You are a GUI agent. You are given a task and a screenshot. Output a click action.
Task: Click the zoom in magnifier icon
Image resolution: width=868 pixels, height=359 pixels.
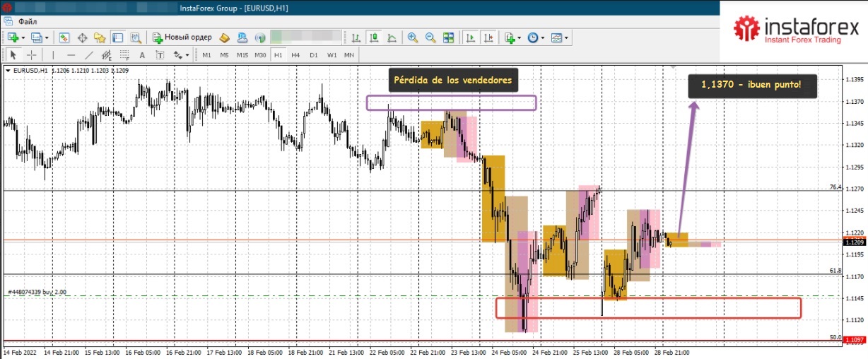(x=412, y=37)
